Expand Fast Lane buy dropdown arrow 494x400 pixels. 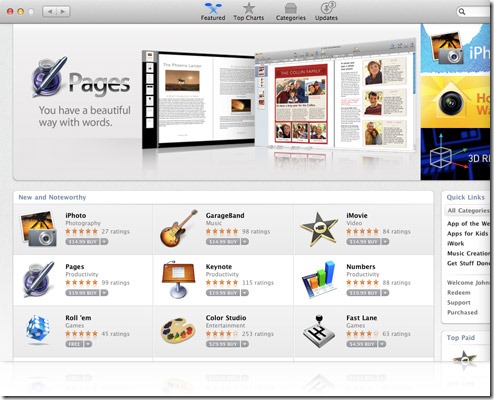[x=382, y=344]
